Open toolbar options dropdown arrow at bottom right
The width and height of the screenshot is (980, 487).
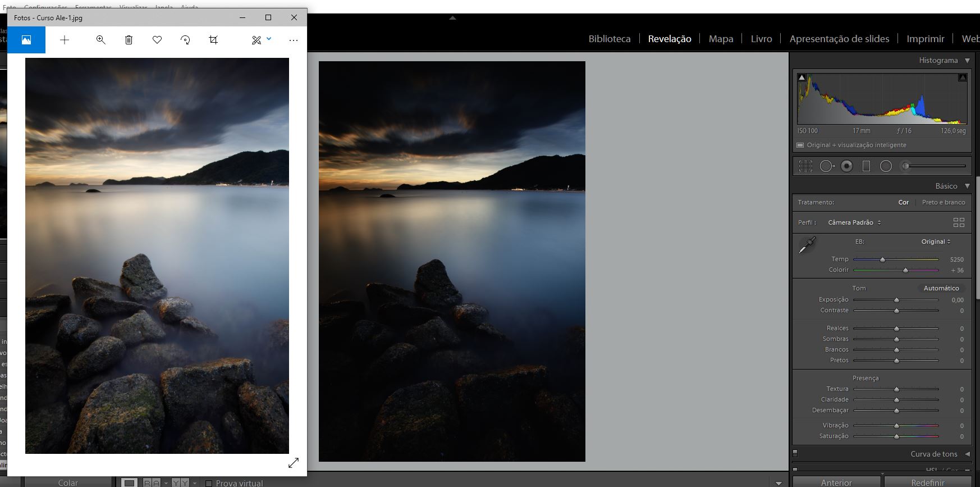coord(778,483)
